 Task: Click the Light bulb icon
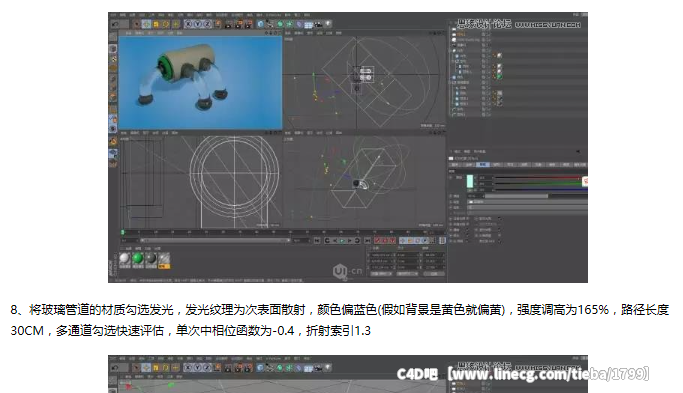[328, 24]
